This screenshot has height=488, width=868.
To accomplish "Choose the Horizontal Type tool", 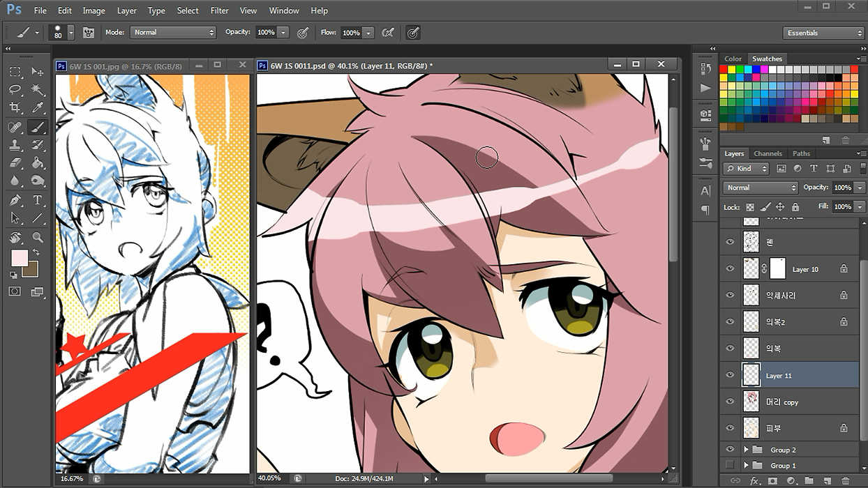I will [x=38, y=200].
